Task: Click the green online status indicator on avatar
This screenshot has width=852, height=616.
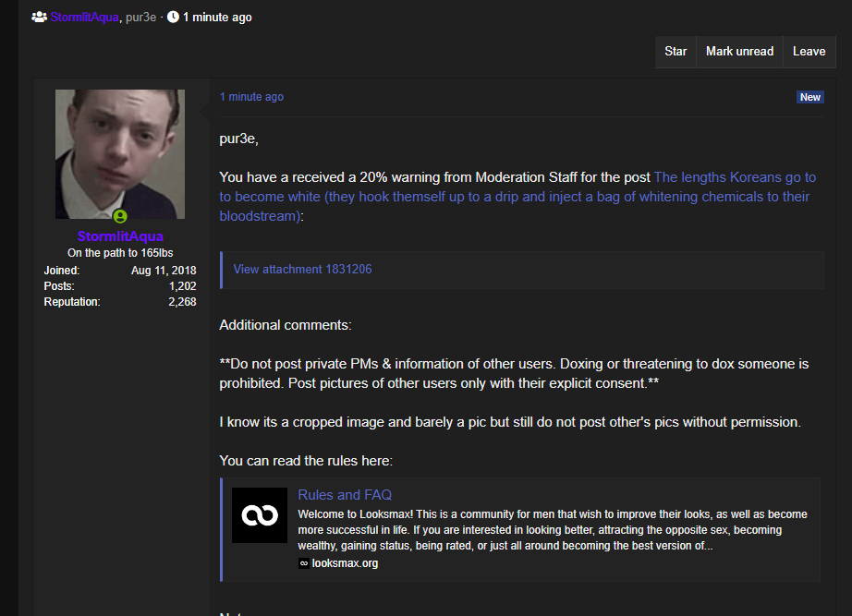Action: 120,216
